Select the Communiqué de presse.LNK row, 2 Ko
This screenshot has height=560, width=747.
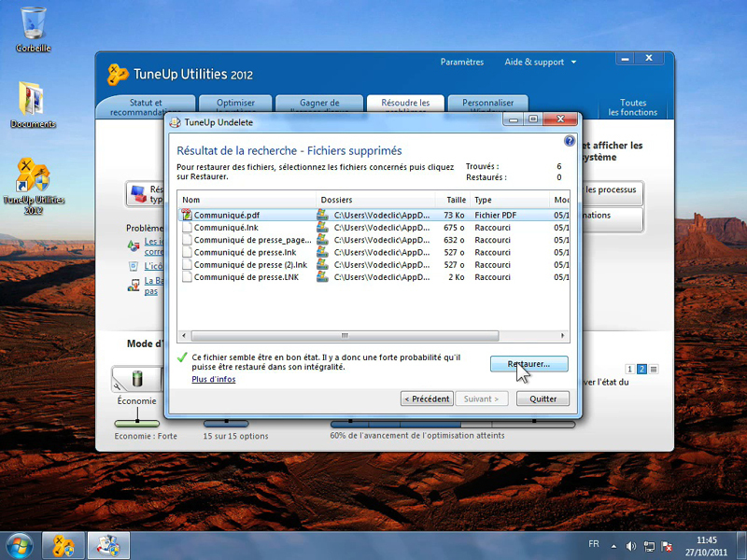373,277
